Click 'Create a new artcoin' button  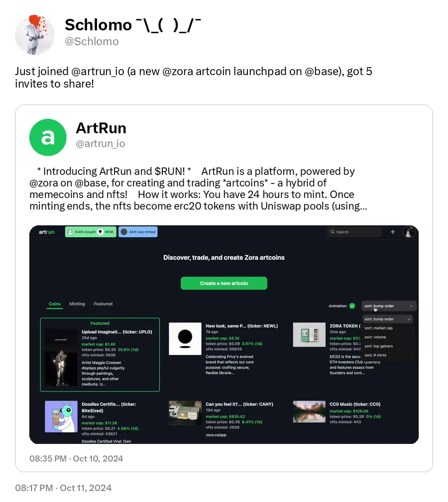click(x=224, y=283)
